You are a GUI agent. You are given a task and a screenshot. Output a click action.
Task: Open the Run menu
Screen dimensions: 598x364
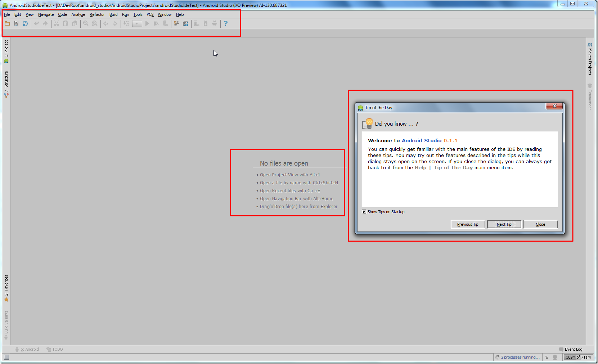tap(125, 14)
